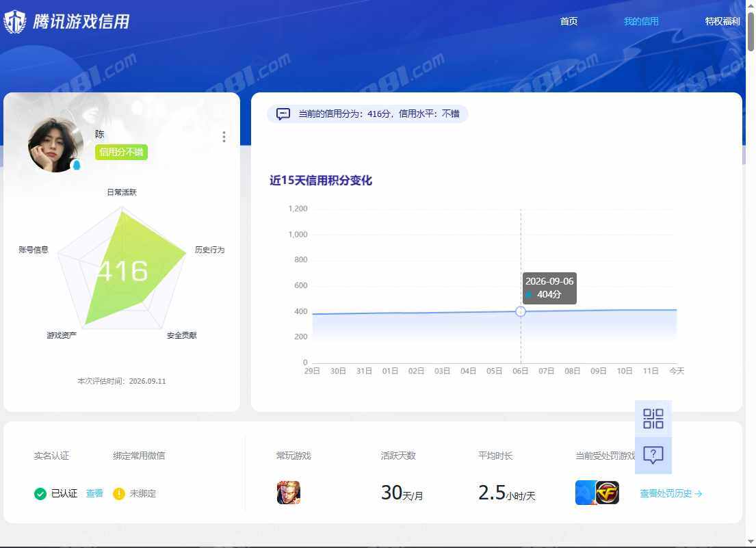This screenshot has height=548, width=756.
Task: Click the 近15天信用积分变化 chart title
Action: click(321, 181)
